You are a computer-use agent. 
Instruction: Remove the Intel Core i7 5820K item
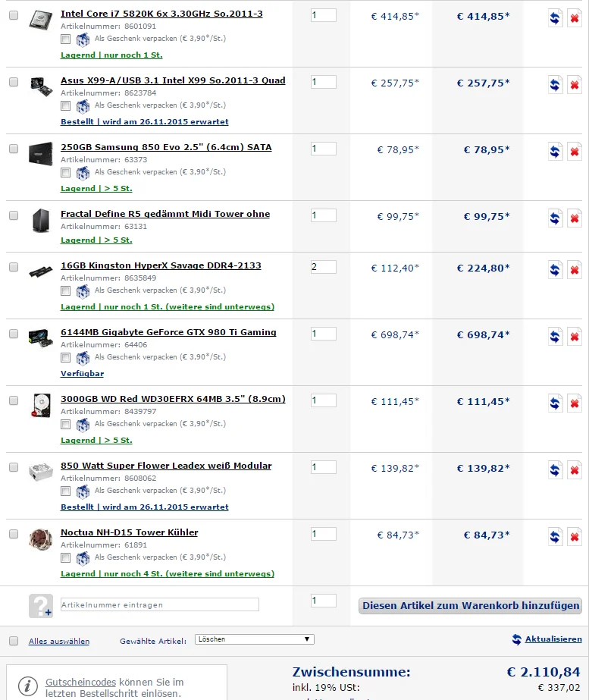click(x=575, y=19)
